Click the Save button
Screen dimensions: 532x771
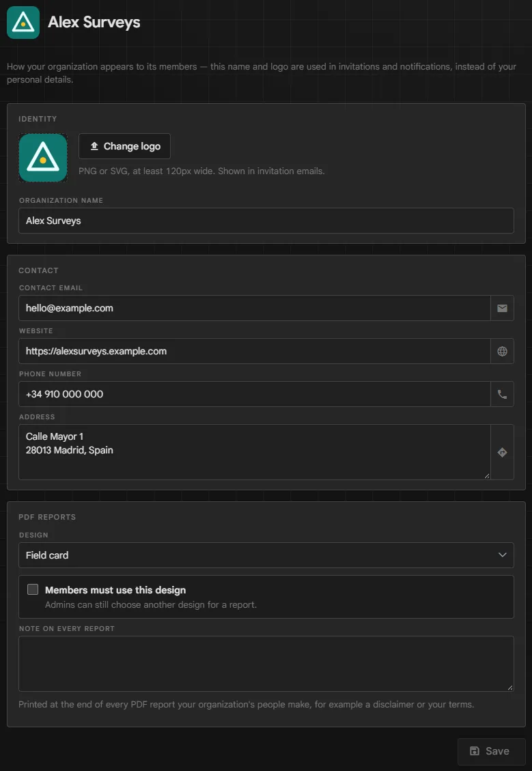tap(491, 751)
